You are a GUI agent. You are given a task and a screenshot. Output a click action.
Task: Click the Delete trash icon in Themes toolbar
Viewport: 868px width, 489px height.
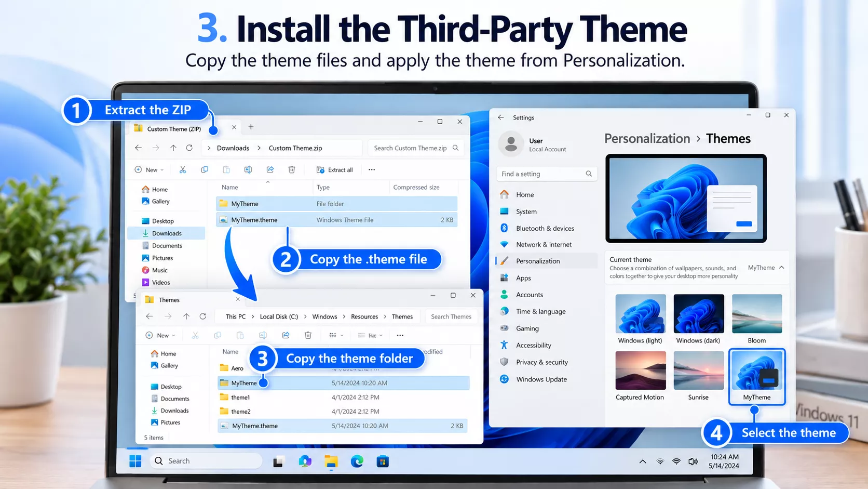tap(308, 335)
